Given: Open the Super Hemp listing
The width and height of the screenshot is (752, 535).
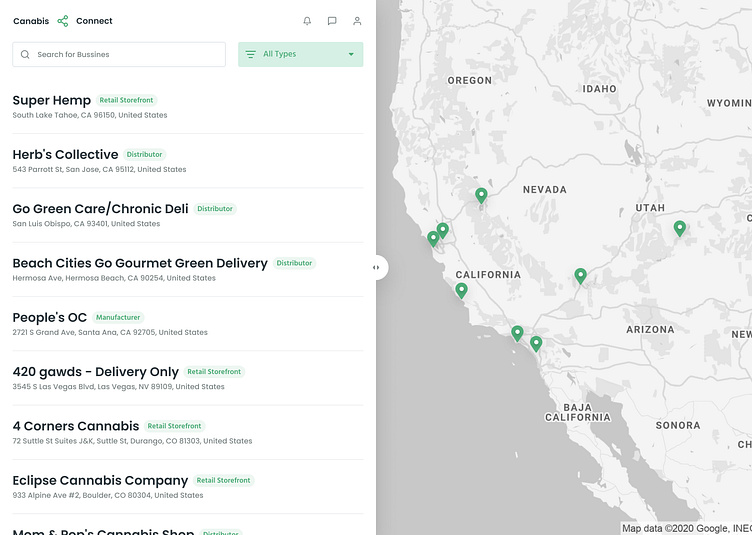Looking at the screenshot, I should pos(52,100).
